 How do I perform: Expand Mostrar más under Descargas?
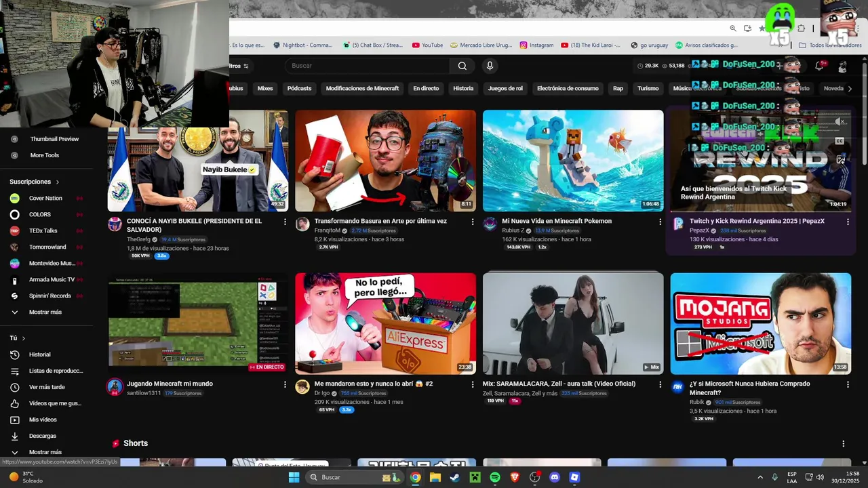(x=46, y=452)
